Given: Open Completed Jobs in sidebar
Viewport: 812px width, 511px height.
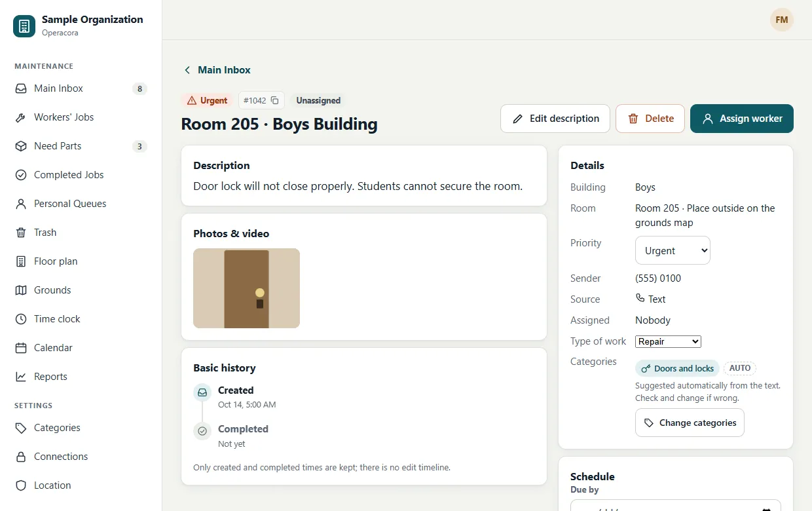Looking at the screenshot, I should click(81, 175).
